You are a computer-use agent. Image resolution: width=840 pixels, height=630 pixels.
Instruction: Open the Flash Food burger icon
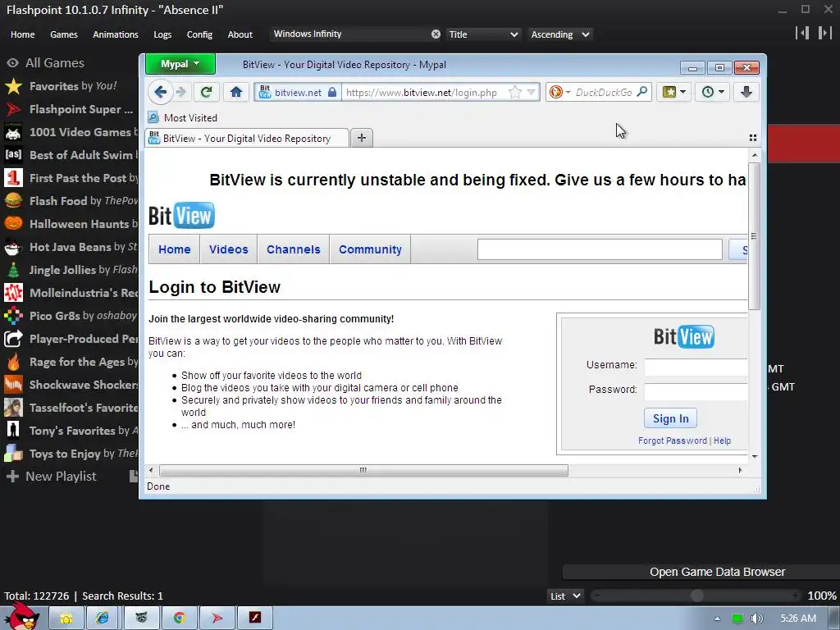[x=13, y=201]
